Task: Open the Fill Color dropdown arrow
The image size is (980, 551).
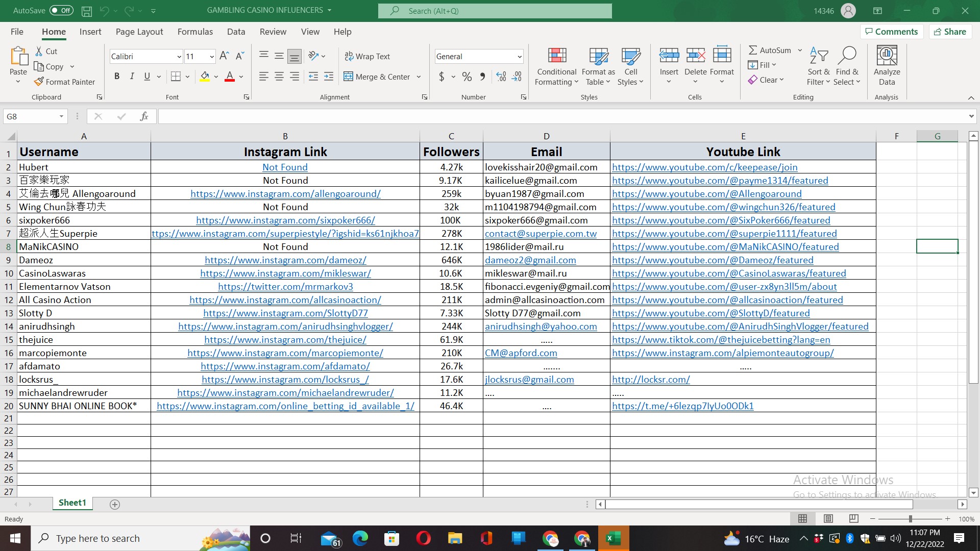Action: [216, 77]
